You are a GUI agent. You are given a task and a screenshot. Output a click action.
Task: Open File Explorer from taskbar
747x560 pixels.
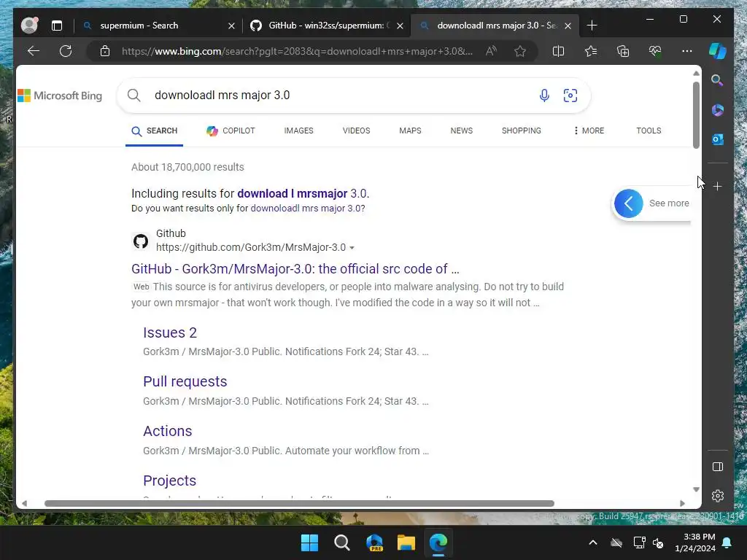click(x=406, y=542)
